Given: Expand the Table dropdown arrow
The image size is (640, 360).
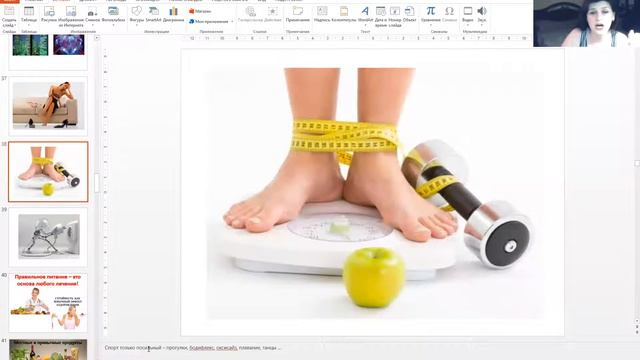Looking at the screenshot, I should pos(29,25).
